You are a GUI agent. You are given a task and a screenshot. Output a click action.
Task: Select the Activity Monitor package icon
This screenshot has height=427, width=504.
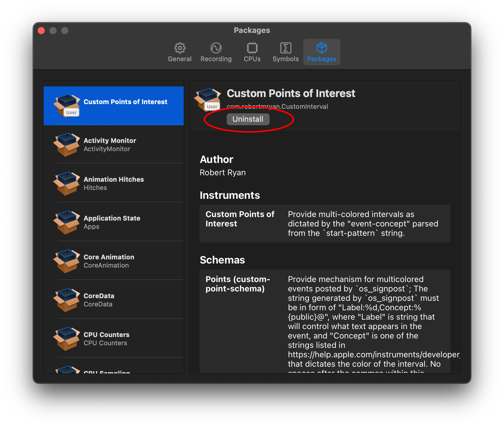pyautogui.click(x=67, y=145)
